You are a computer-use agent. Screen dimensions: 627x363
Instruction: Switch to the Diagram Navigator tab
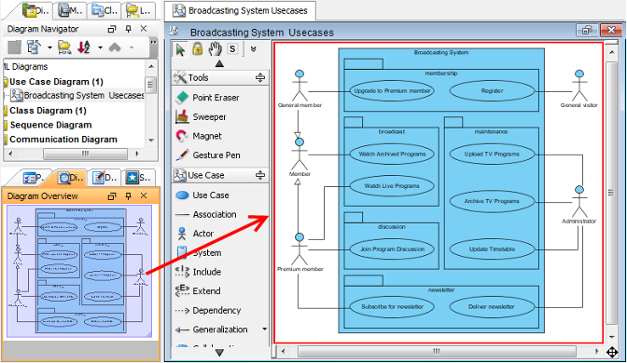coord(36,10)
